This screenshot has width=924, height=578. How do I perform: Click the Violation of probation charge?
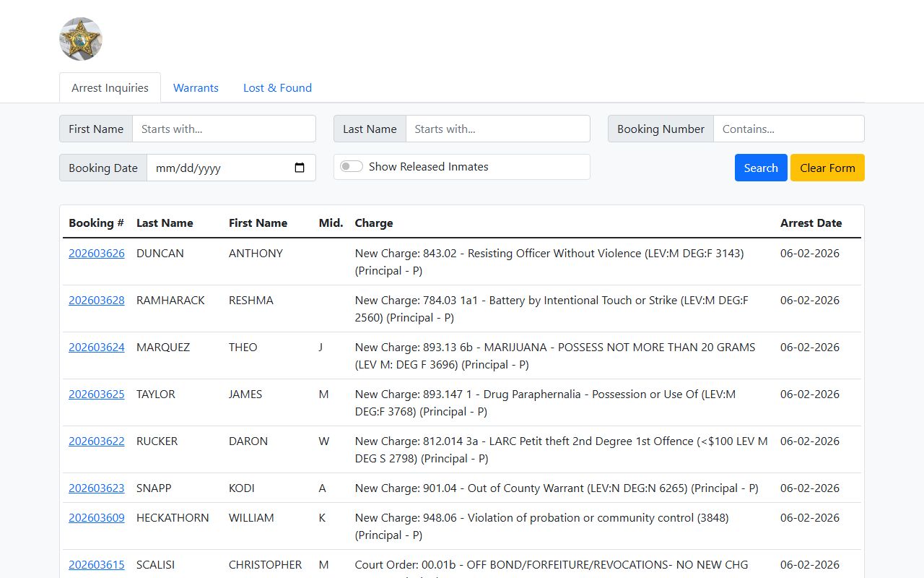click(541, 526)
